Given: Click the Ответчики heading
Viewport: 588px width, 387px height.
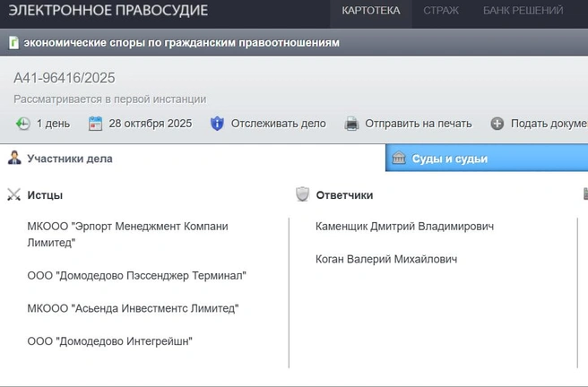Looking at the screenshot, I should 344,195.
